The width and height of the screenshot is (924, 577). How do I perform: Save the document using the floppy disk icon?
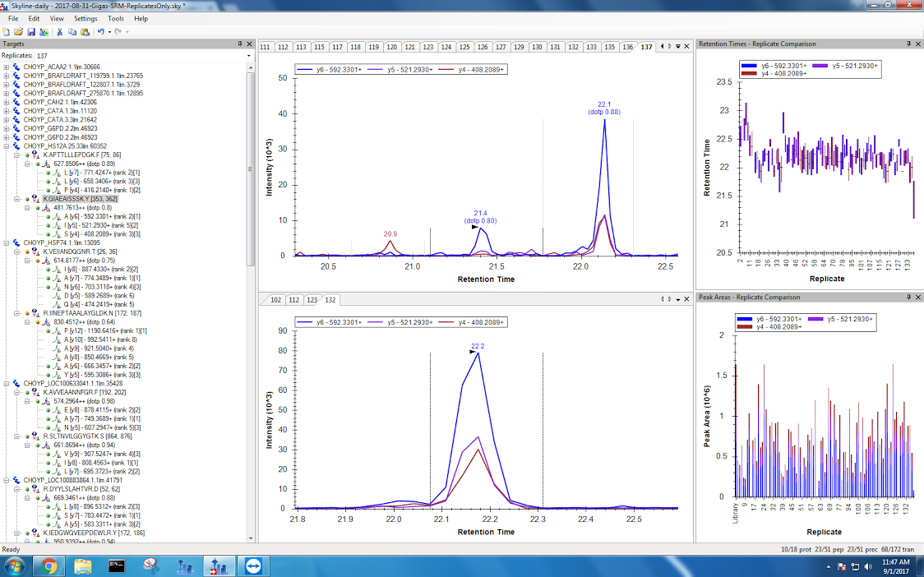pos(31,31)
